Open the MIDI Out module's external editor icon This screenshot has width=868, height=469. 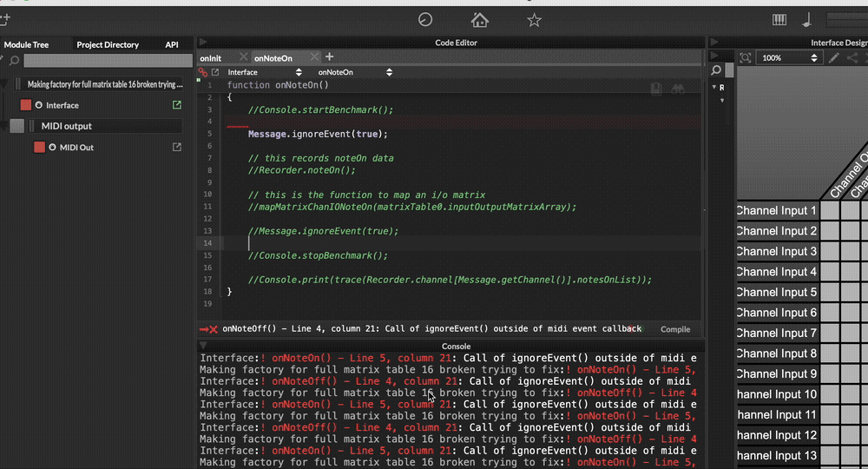(177, 147)
